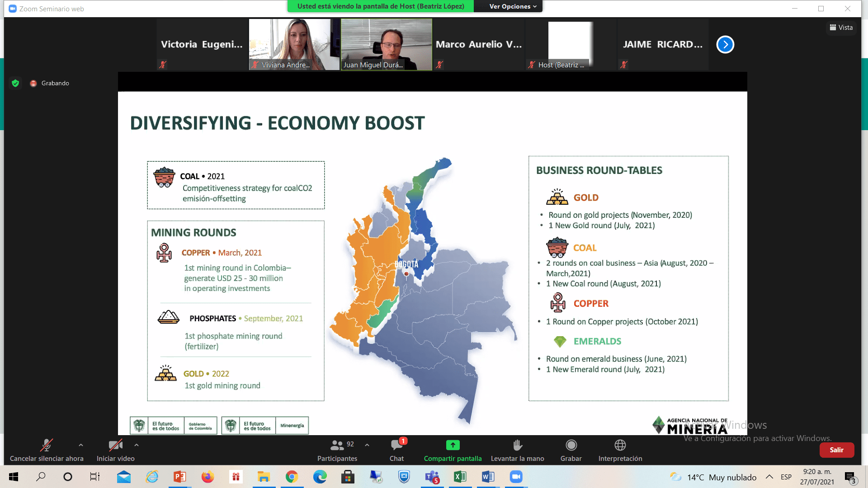
Task: Open Ver Opciones dropdown
Action: click(x=513, y=6)
